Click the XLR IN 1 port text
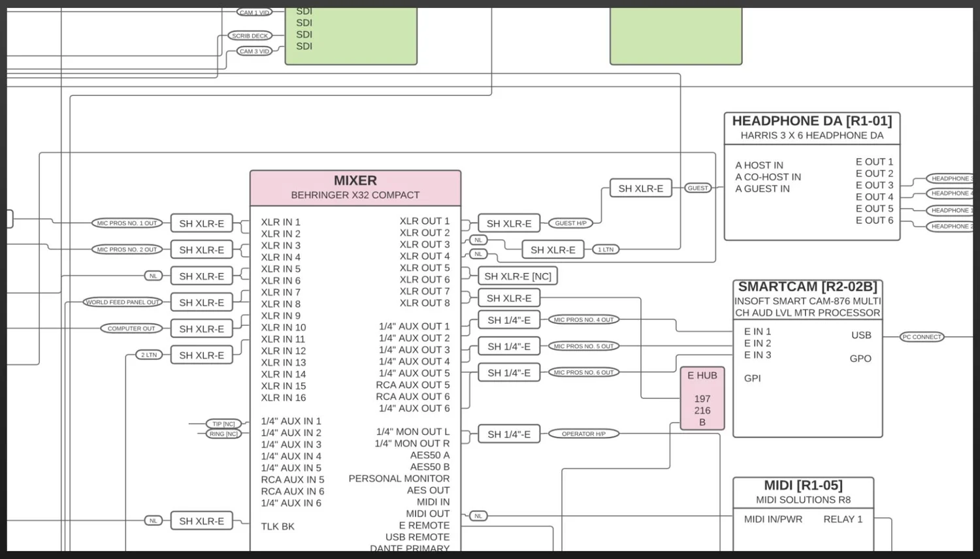Screen dimensions: 980x559 click(281, 222)
